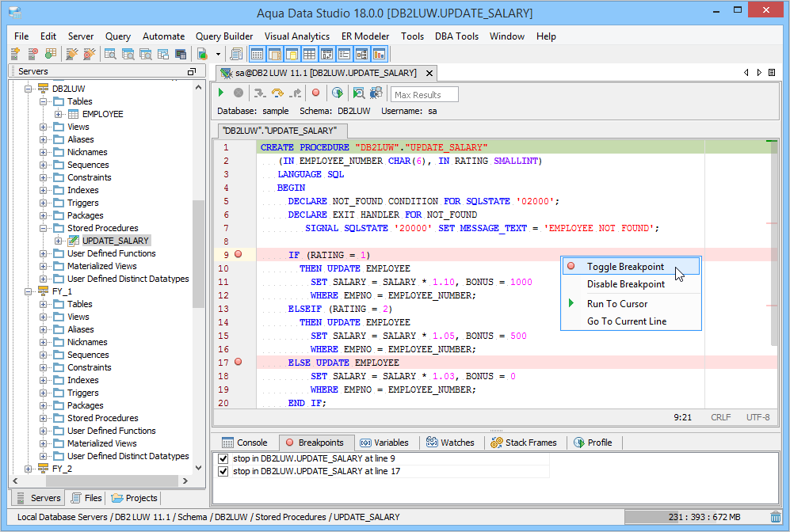Click the breakpoint marker on line 9
Screen dimensions: 790x532
(239, 254)
